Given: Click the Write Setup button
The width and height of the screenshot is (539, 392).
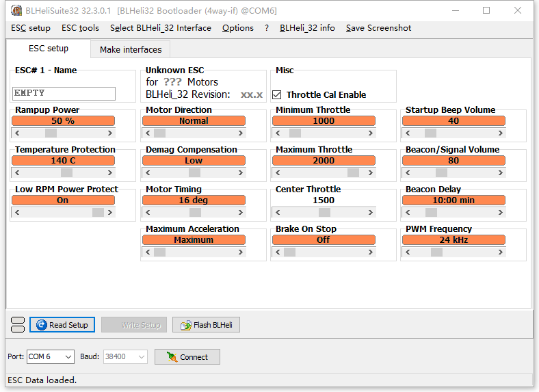Looking at the screenshot, I should click(134, 324).
